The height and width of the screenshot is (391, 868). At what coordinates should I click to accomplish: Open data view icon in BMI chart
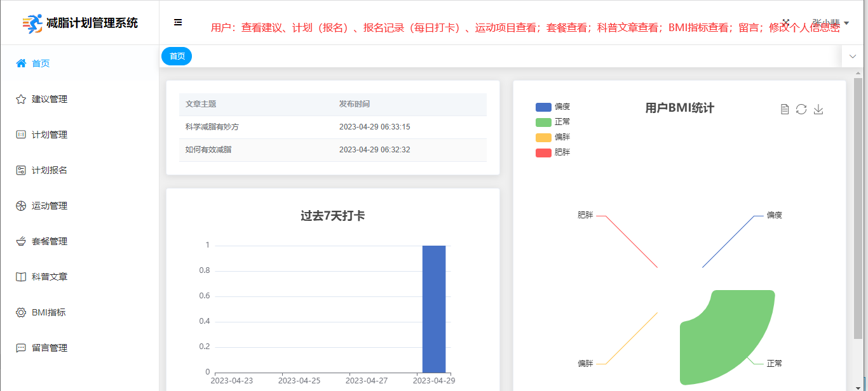pyautogui.click(x=785, y=109)
